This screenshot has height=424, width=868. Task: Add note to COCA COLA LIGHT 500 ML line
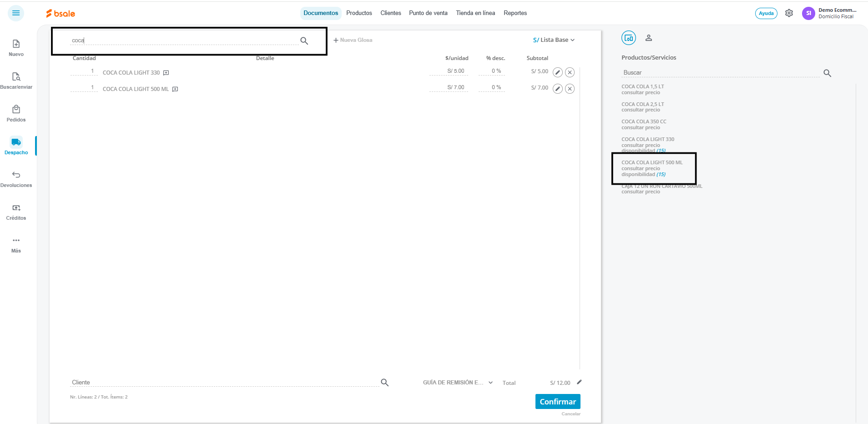(175, 89)
